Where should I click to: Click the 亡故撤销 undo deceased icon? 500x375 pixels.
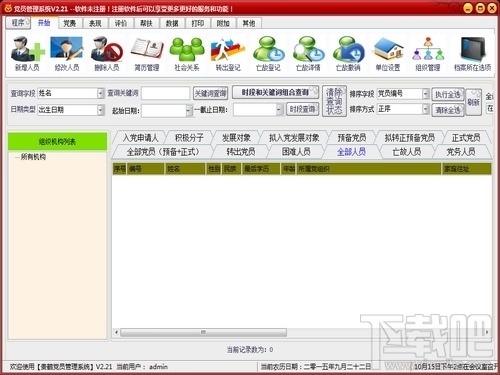[x=348, y=53]
